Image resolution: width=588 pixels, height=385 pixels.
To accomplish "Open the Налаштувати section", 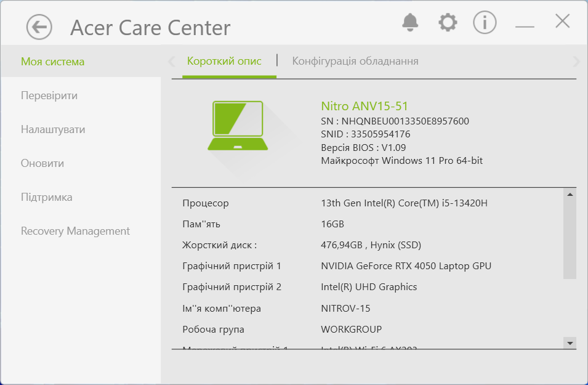I will click(53, 129).
